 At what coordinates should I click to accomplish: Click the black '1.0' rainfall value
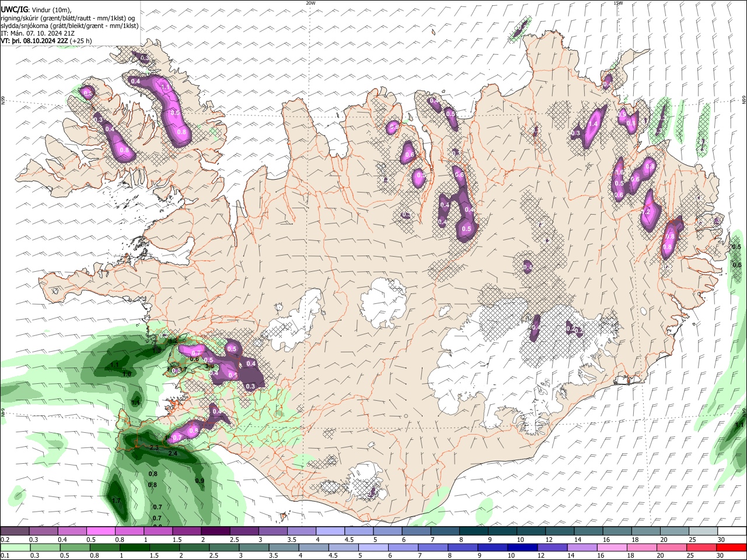[x=127, y=374]
